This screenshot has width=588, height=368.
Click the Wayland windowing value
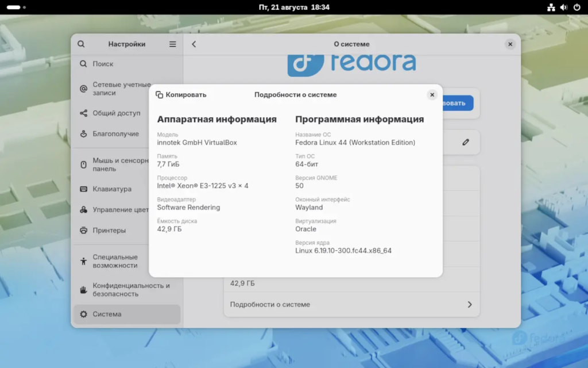(x=308, y=207)
